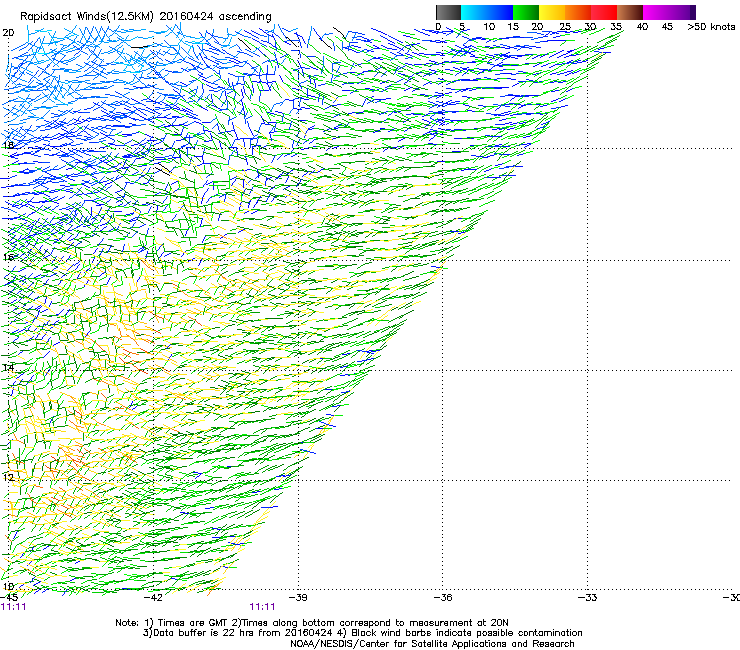The image size is (740, 650).
Task: Click the legend label '0'
Action: click(x=438, y=26)
